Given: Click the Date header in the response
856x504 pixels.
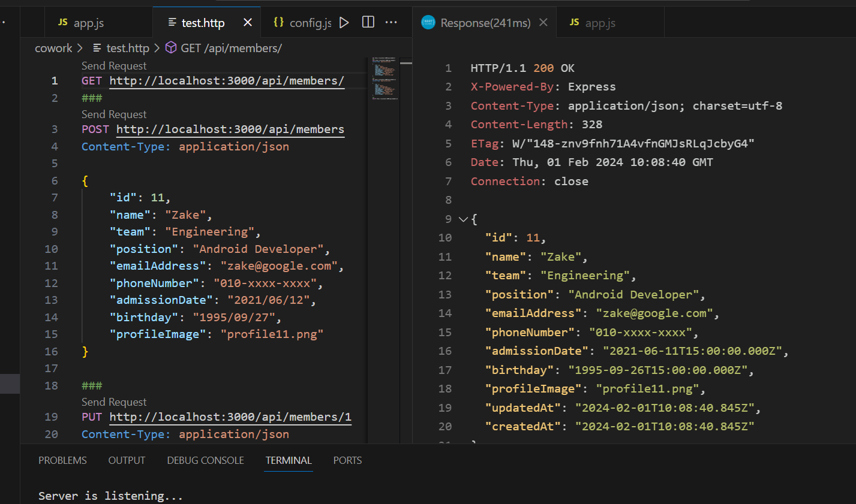Looking at the screenshot, I should [591, 162].
